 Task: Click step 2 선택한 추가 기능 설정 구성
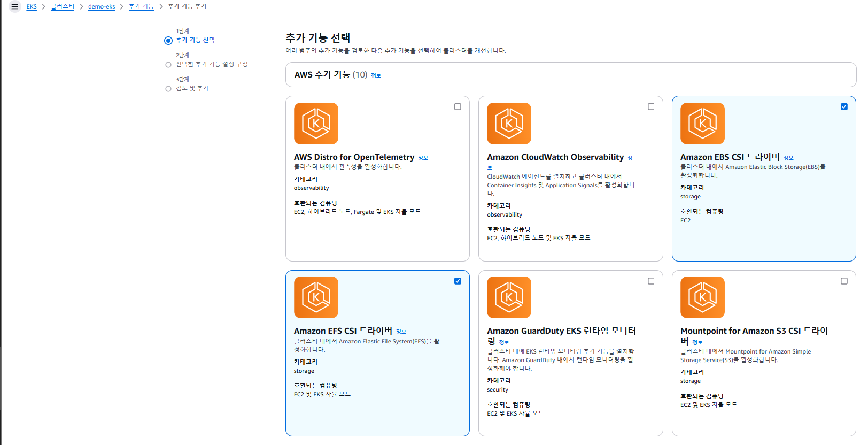(212, 64)
